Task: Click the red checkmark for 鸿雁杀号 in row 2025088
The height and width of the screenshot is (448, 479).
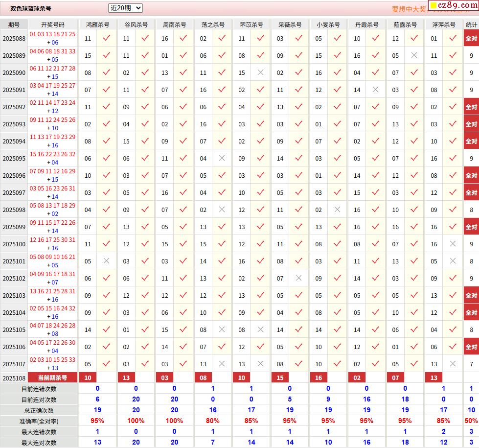Action: click(106, 38)
